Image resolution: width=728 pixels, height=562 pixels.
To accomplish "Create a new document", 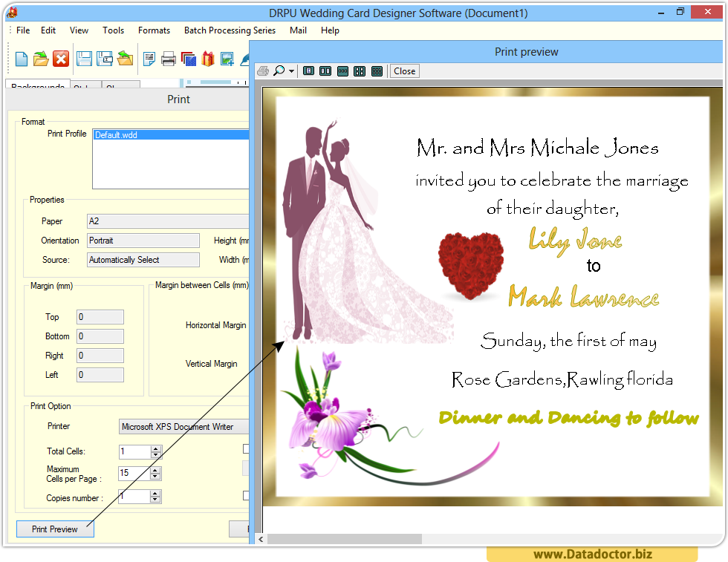I will [21, 59].
